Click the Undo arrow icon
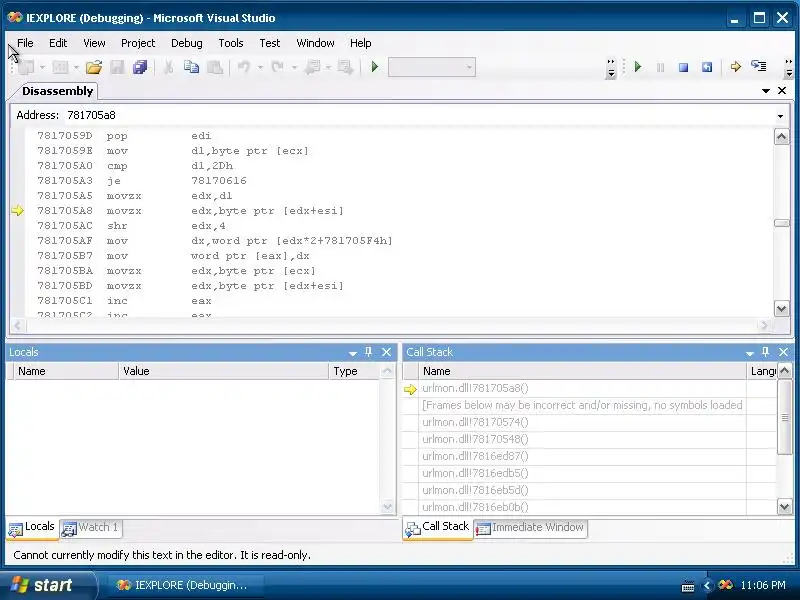This screenshot has width=800, height=600. [x=244, y=67]
